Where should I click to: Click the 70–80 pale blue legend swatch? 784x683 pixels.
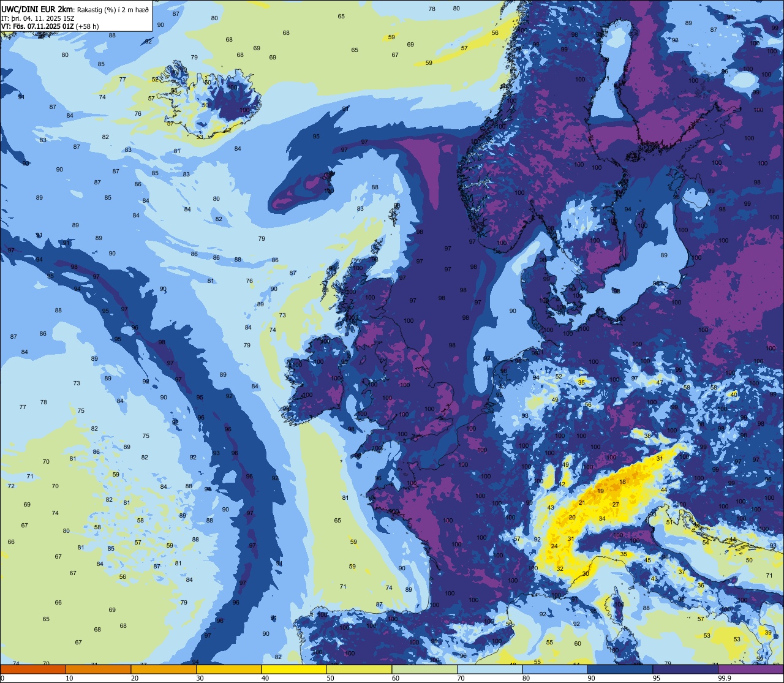click(x=489, y=669)
